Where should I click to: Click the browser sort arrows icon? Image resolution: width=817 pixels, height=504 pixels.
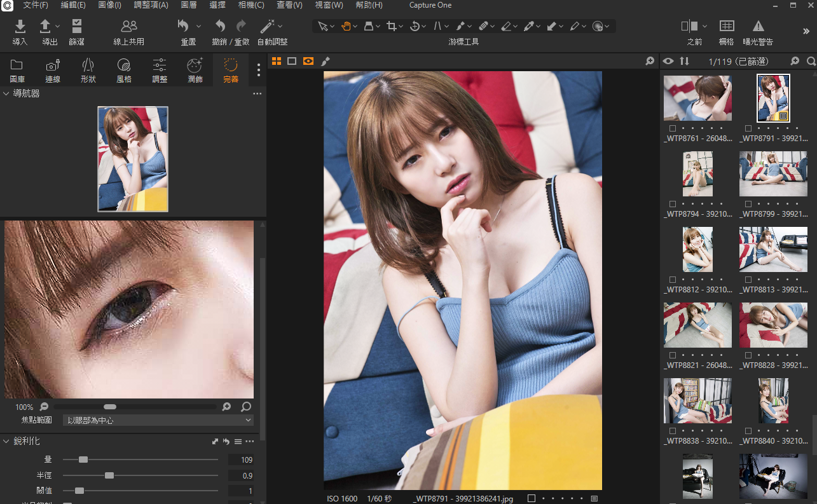684,61
